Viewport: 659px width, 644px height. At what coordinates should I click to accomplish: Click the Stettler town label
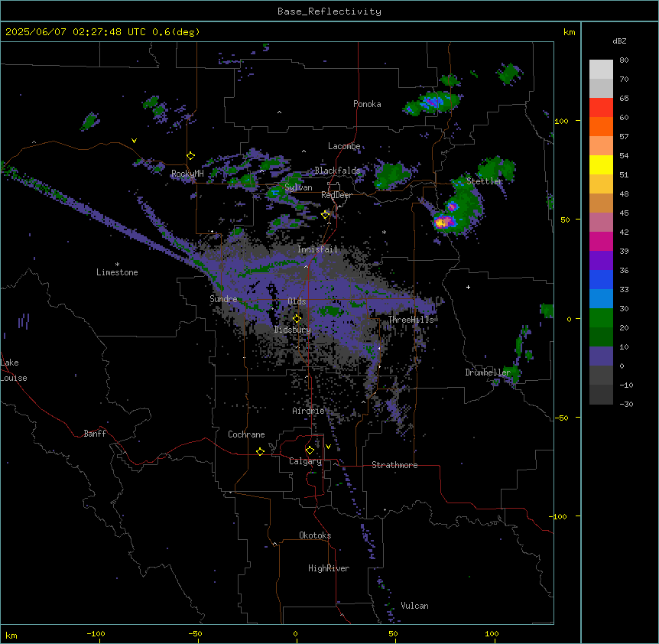pos(485,181)
